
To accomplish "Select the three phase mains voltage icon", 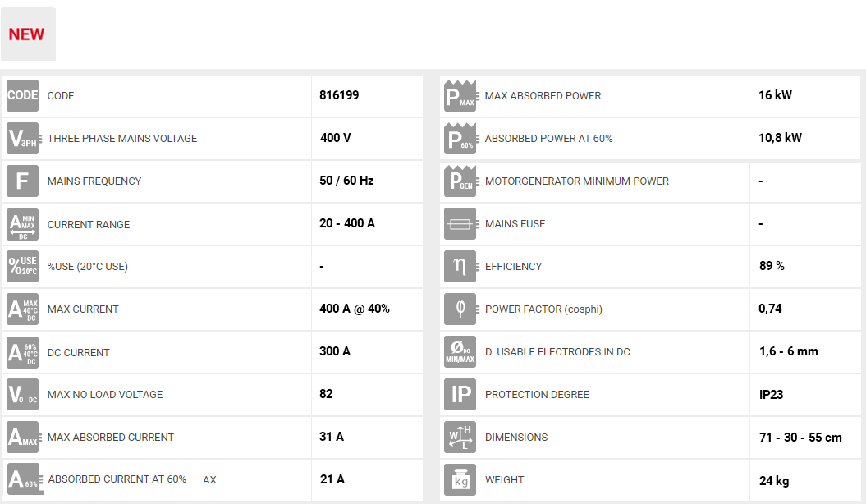I will [x=23, y=139].
